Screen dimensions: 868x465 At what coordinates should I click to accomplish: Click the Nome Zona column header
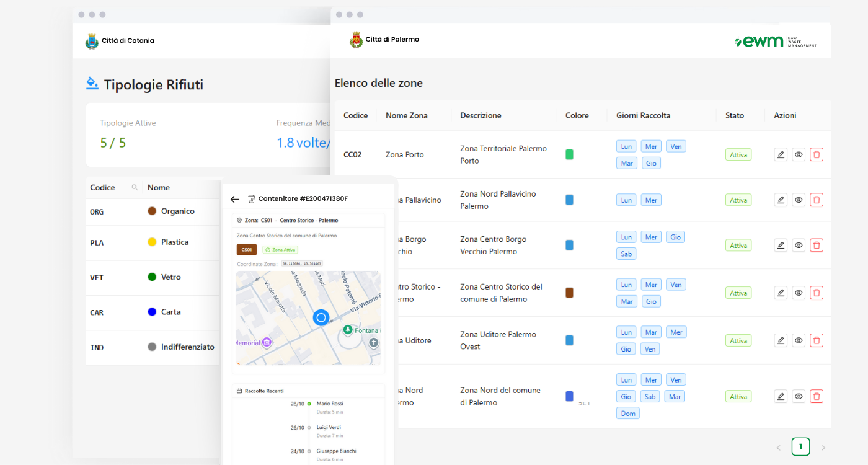406,115
